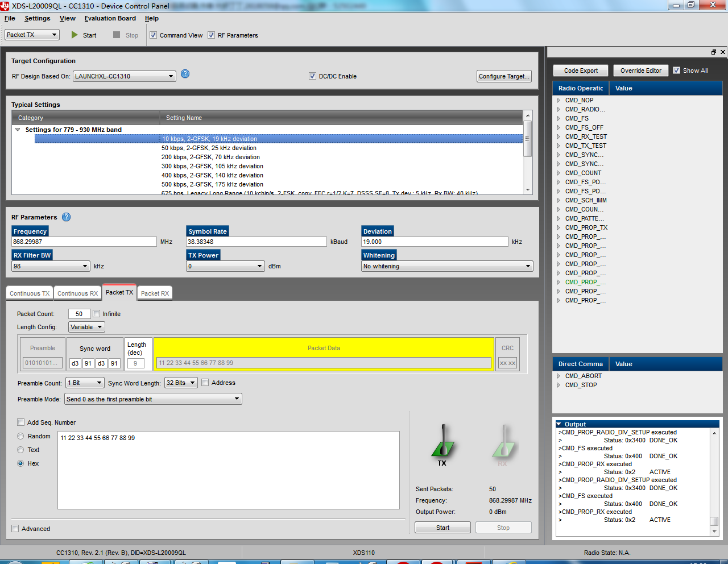This screenshot has height=564, width=728.
Task: Expand the CMD_NOP command
Action: (559, 100)
